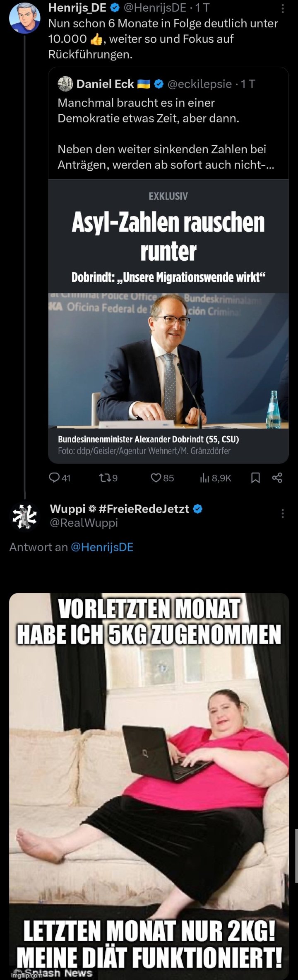Click the Henrijs_DE display name
Image resolution: width=298 pixels, height=980 pixels.
click(x=77, y=7)
